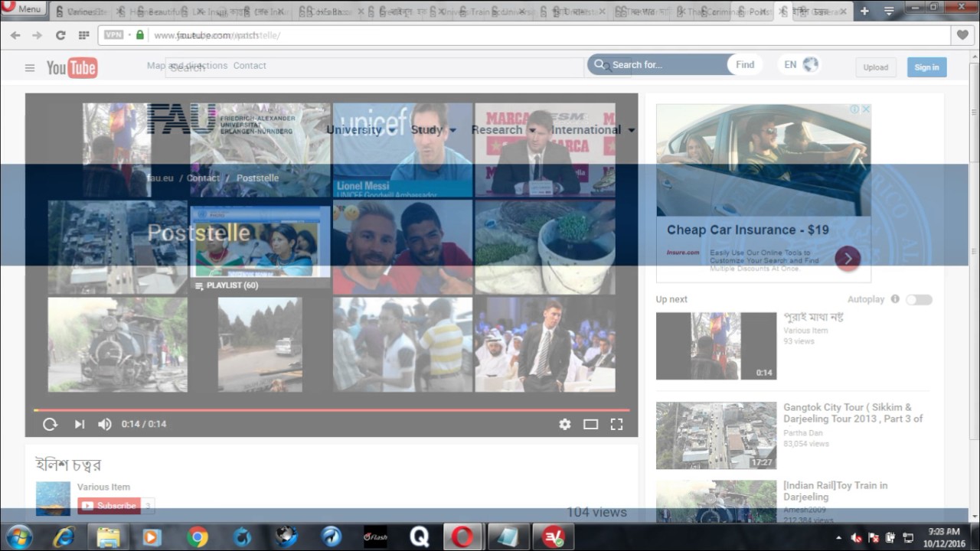Open the 0:14 Up next video thumbnail
Screen dimensions: 980x551
716,346
